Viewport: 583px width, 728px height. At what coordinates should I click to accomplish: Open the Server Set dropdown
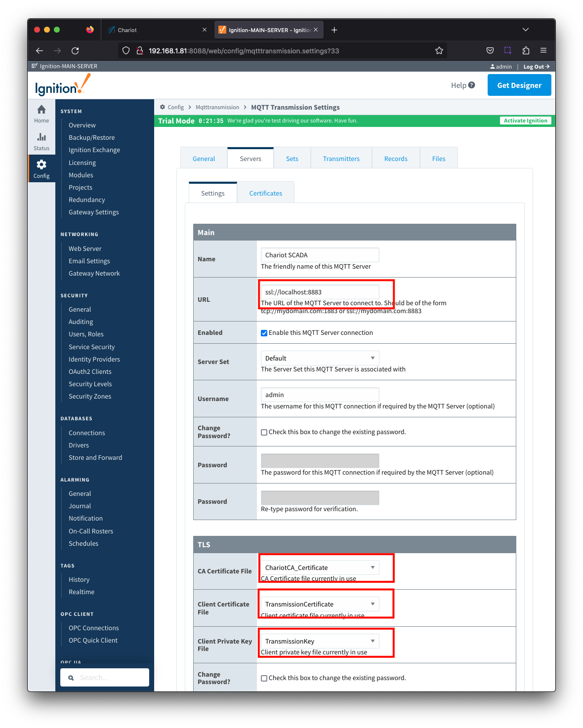pyautogui.click(x=320, y=358)
